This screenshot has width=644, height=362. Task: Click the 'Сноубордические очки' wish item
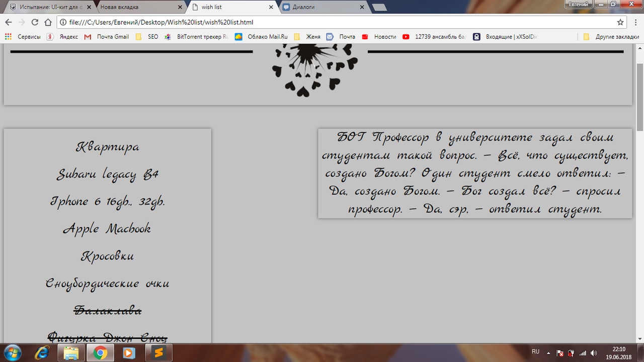tap(107, 283)
